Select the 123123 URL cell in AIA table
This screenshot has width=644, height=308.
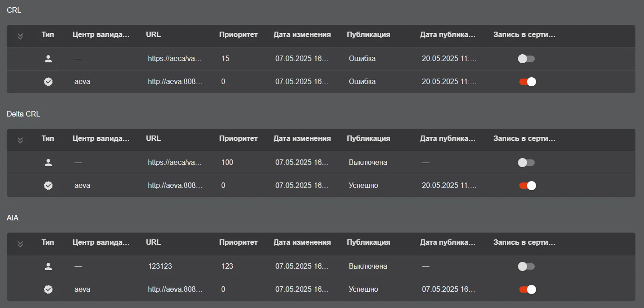160,266
